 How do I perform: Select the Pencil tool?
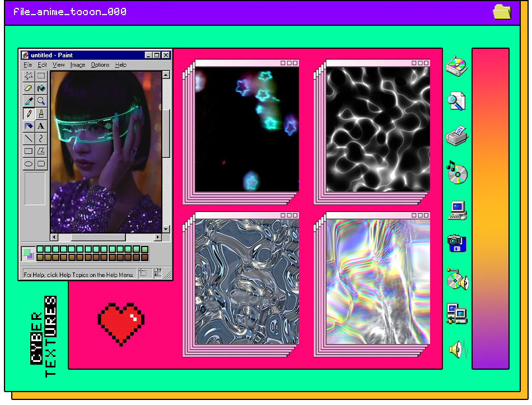point(29,114)
